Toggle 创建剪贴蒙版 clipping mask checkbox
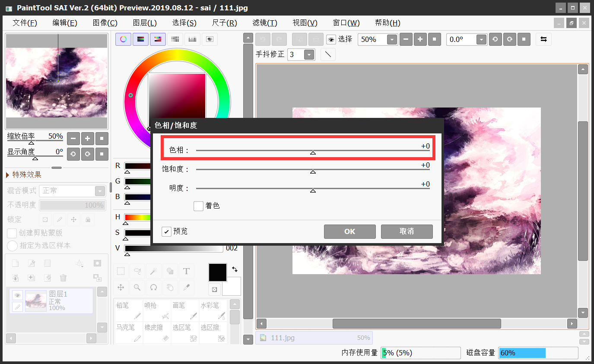 (12, 233)
